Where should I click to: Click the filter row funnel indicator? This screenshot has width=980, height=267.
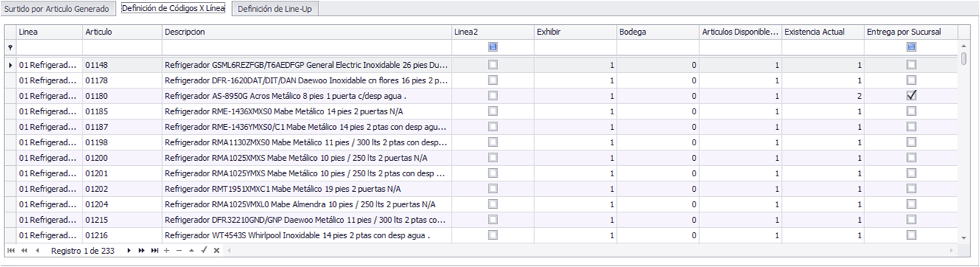pyautogui.click(x=10, y=47)
